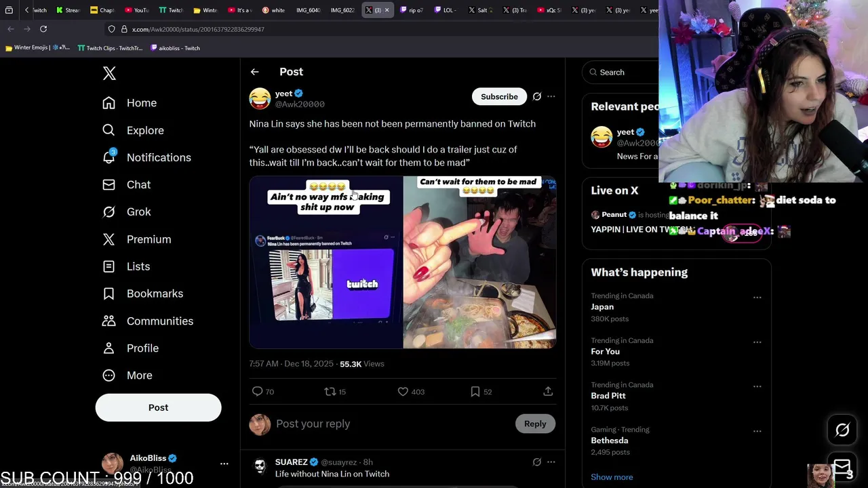Open the right hot pot photo

[479, 262]
